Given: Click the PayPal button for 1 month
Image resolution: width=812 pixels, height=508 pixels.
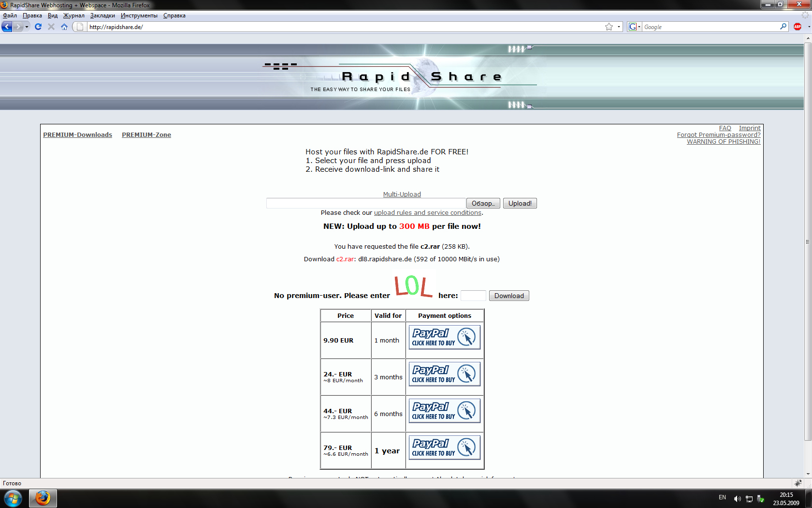Looking at the screenshot, I should pos(445,337).
